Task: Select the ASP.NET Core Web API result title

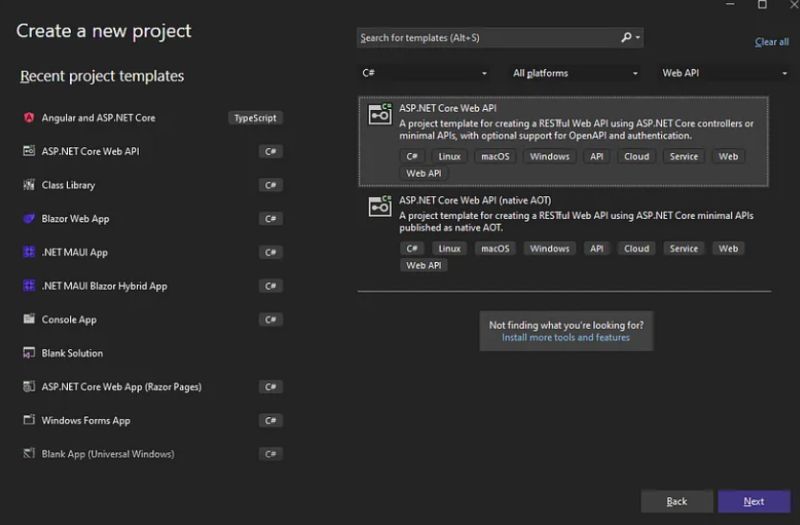Action: [x=447, y=108]
